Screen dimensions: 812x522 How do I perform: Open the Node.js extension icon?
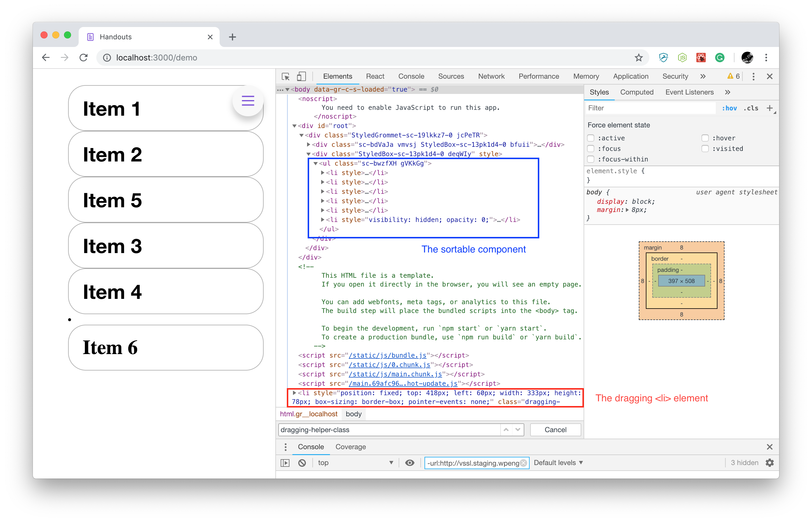coord(682,58)
